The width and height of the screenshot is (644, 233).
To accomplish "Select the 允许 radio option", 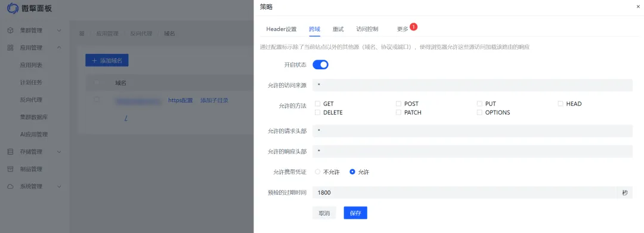I will point(352,172).
